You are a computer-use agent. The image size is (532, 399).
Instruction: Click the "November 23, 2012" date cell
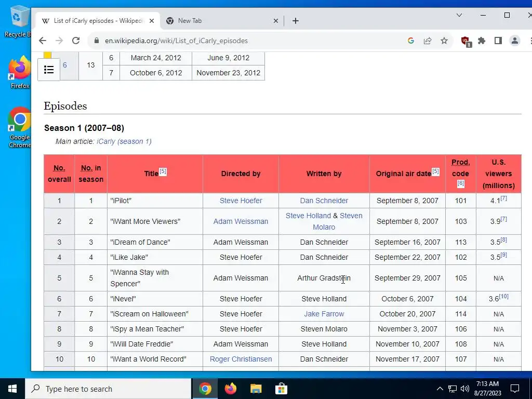coord(229,73)
